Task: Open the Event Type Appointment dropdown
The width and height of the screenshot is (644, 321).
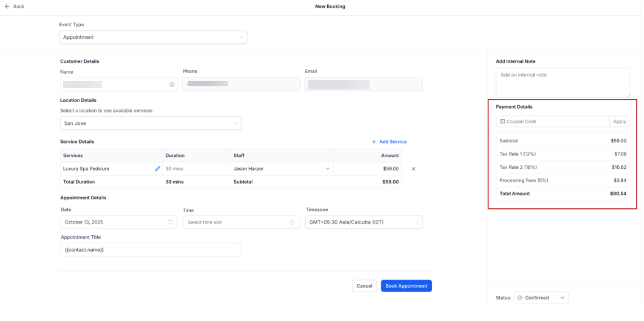Action: pyautogui.click(x=153, y=37)
